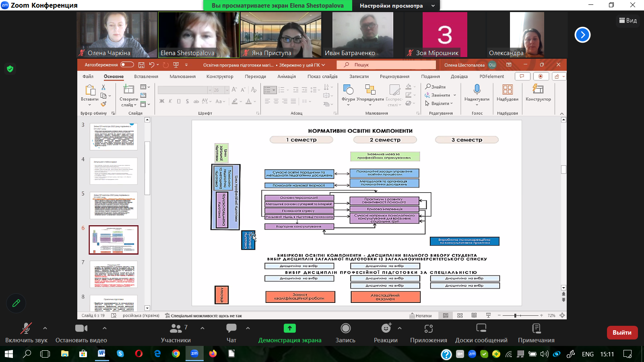Expand audio options caret next to microphone
644x362 pixels.
pyautogui.click(x=45, y=328)
